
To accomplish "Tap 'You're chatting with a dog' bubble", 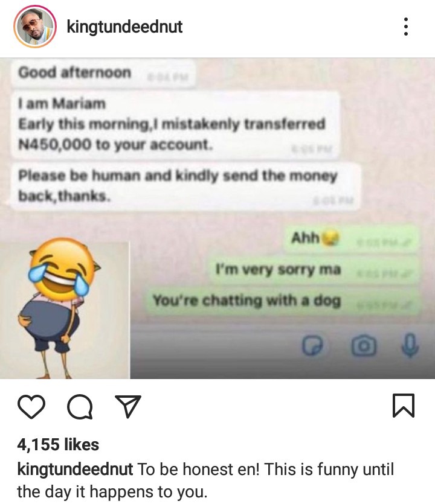I will 283,301.
